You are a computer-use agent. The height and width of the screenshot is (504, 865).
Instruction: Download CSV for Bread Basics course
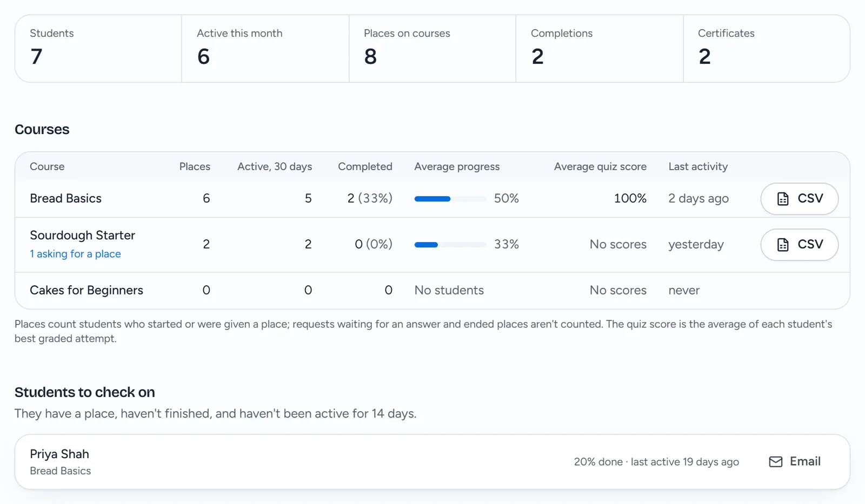coord(799,199)
